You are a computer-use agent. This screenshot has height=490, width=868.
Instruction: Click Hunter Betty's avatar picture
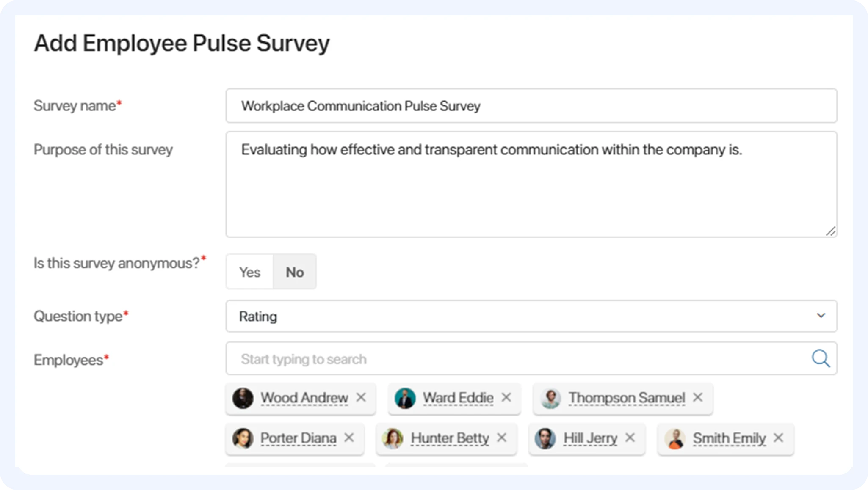[393, 438]
